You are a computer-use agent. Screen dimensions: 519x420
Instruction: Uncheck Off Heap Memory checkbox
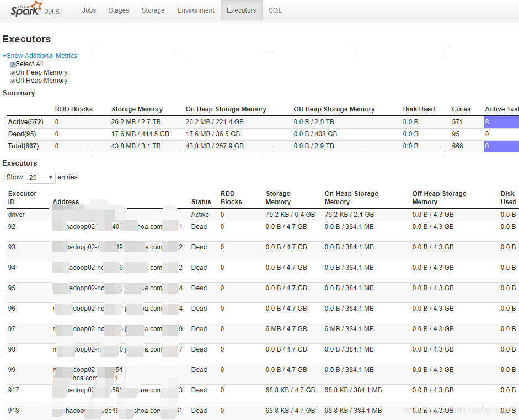click(13, 81)
